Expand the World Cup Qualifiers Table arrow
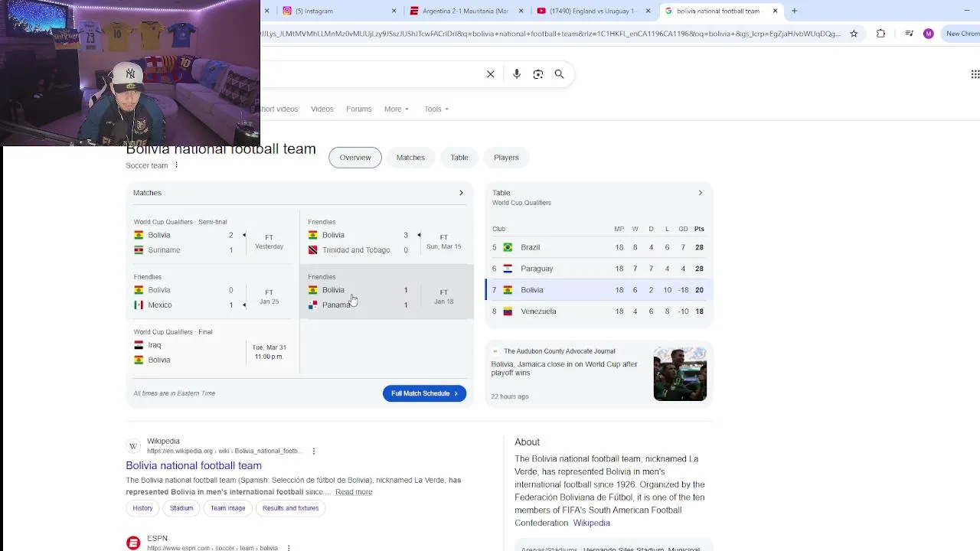The width and height of the screenshot is (980, 551). click(x=700, y=193)
